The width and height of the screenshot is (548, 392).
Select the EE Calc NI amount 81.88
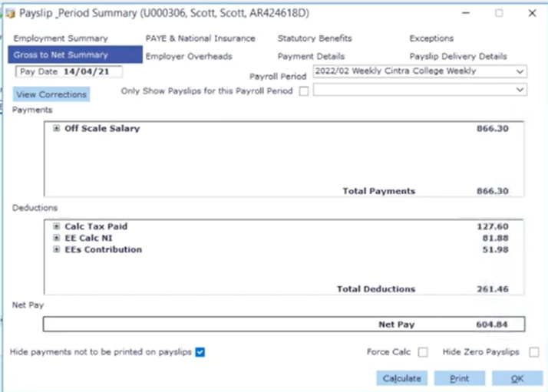pyautogui.click(x=495, y=238)
